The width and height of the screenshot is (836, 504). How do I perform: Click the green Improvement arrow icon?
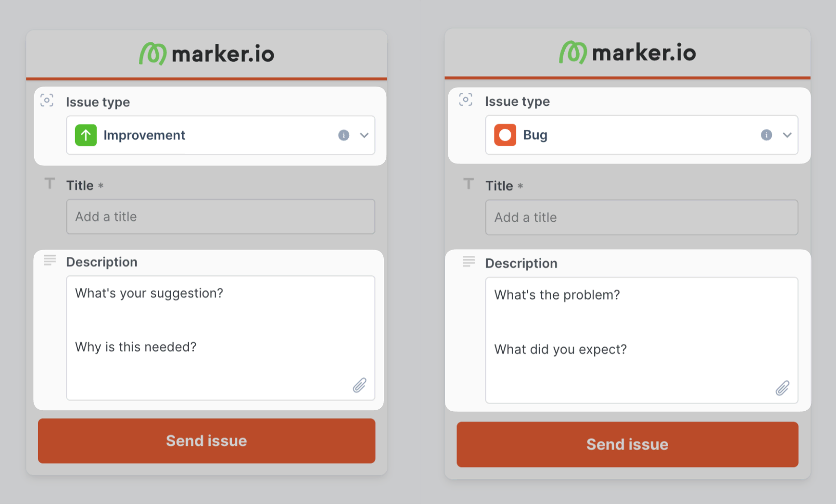86,135
